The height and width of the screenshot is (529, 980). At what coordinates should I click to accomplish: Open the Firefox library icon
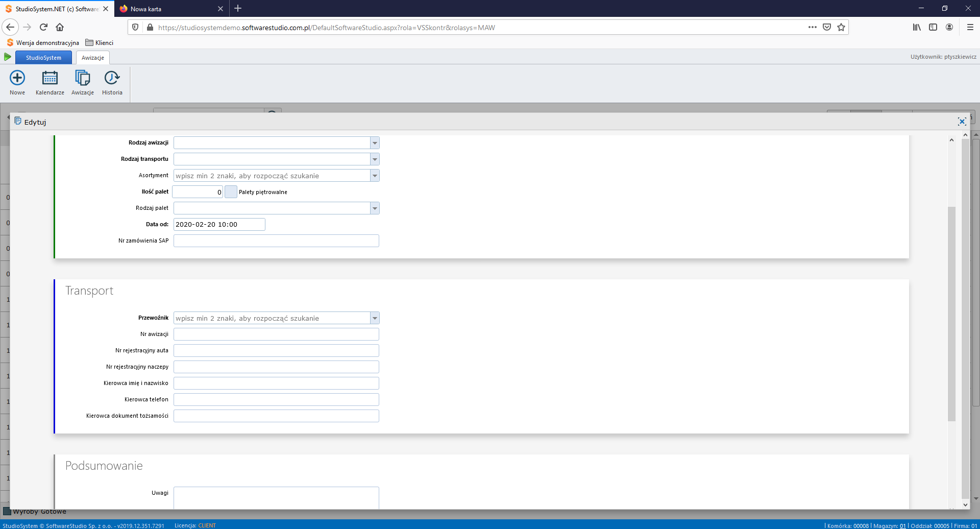click(917, 27)
